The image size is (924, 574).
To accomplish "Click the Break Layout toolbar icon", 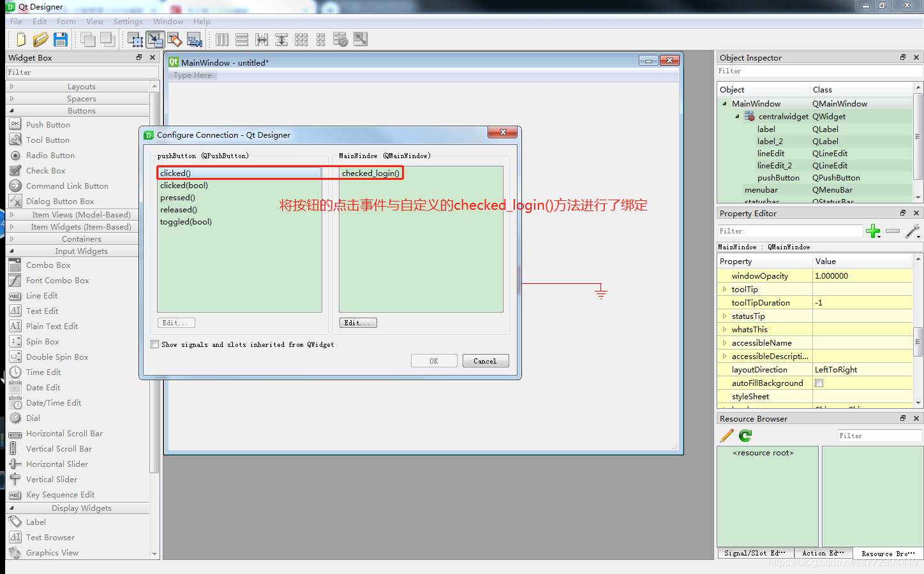I will 341,40.
